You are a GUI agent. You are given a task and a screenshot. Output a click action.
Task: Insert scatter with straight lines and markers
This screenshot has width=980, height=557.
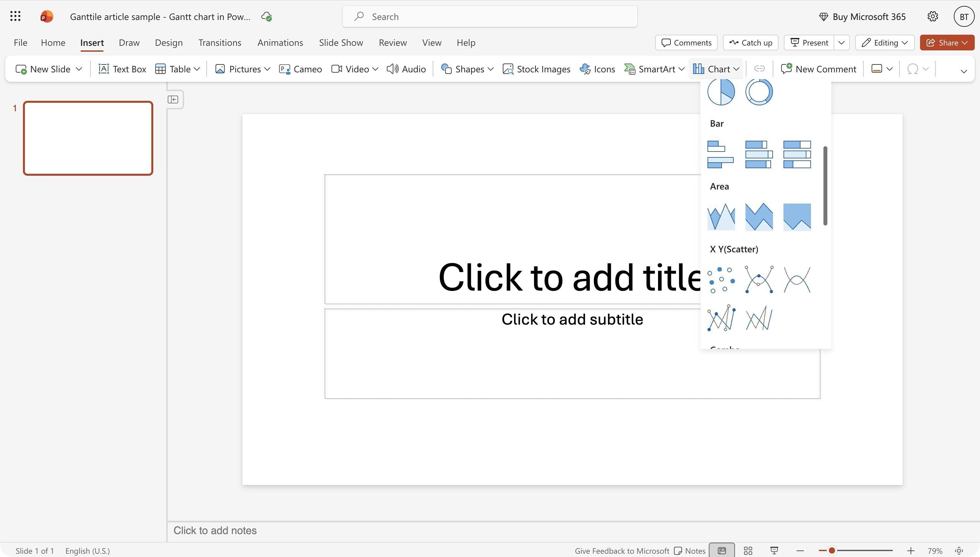(x=721, y=318)
